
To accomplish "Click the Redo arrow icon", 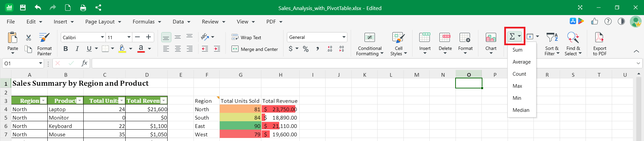I will click(x=53, y=7).
